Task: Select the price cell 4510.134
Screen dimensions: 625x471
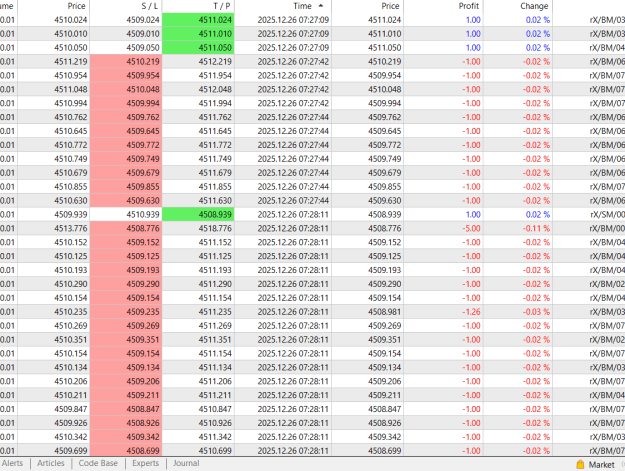Action: (x=54, y=367)
